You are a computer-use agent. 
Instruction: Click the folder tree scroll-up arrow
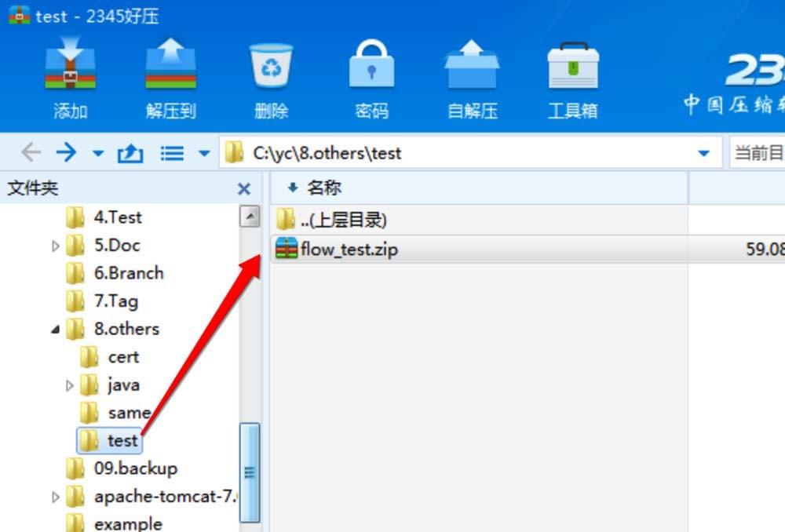coord(250,217)
